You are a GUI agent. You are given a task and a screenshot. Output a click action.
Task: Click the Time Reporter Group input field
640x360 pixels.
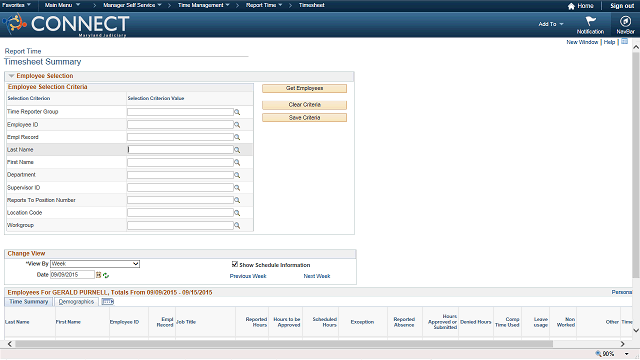coord(180,112)
